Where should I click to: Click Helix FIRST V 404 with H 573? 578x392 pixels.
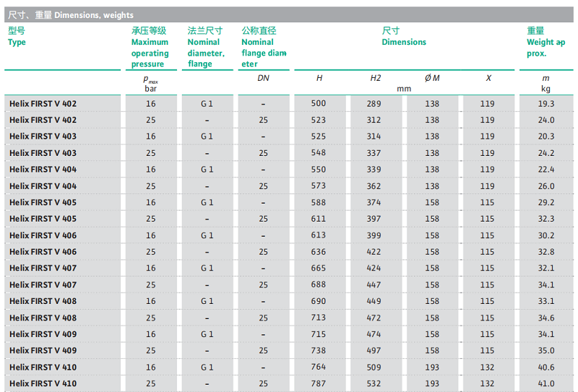click(43, 186)
